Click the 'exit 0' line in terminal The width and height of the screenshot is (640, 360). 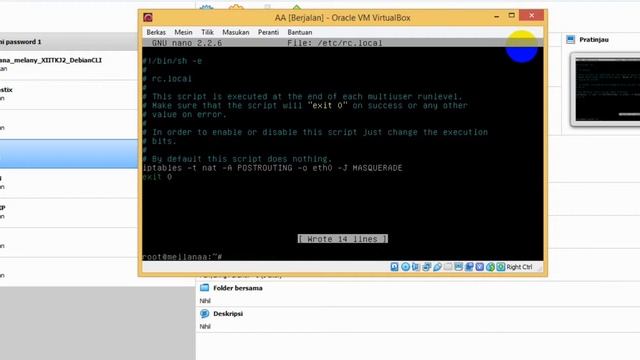click(157, 177)
